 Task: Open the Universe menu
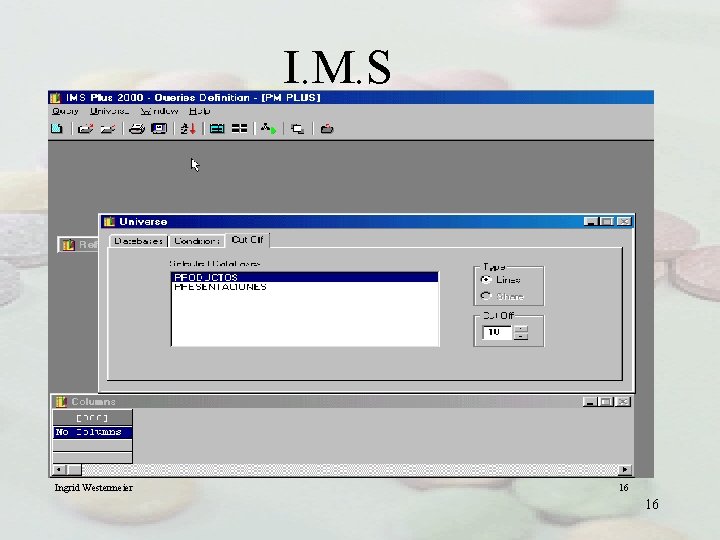(x=109, y=111)
